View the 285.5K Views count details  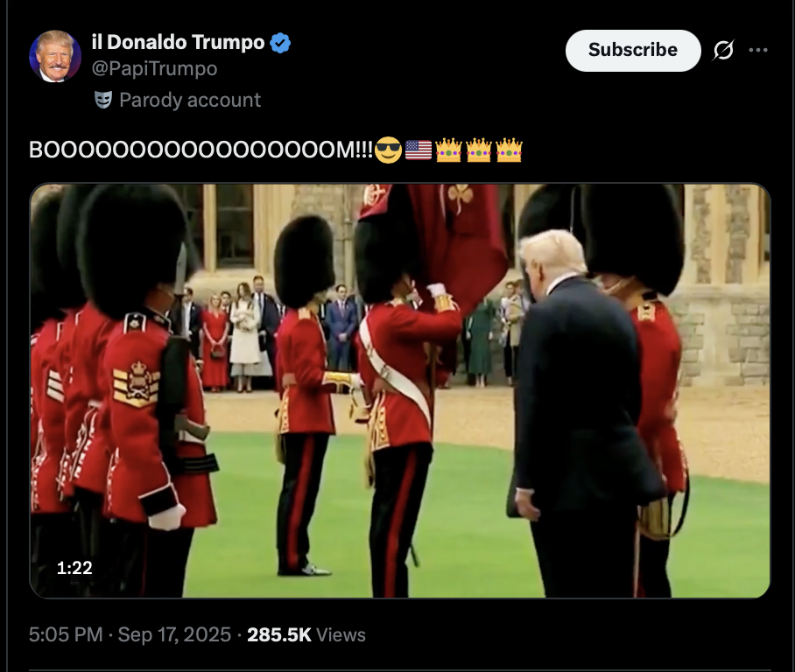(x=306, y=635)
